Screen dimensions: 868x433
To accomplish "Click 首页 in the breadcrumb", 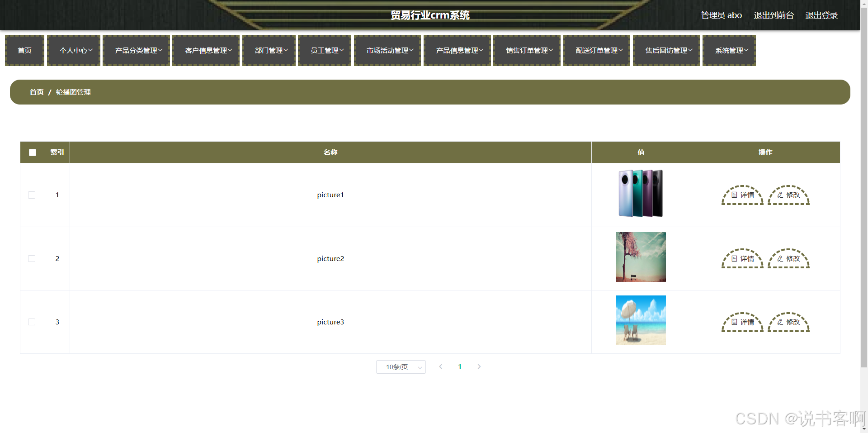I will [x=37, y=92].
